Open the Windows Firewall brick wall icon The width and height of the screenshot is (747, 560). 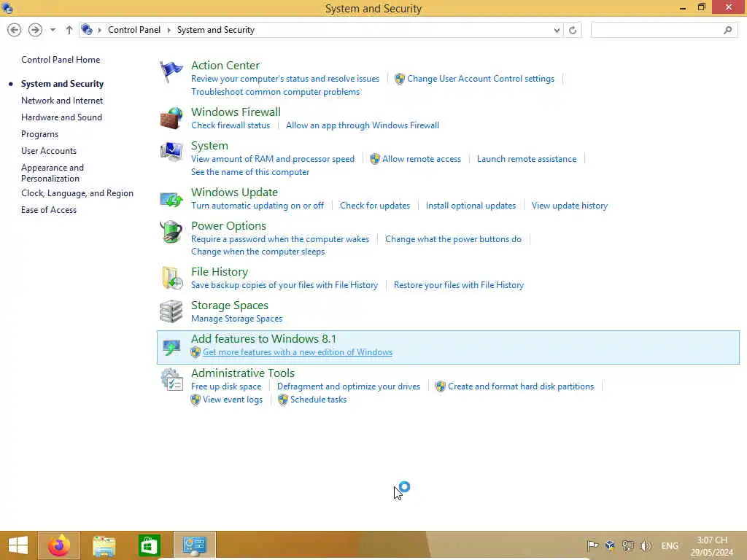[171, 118]
